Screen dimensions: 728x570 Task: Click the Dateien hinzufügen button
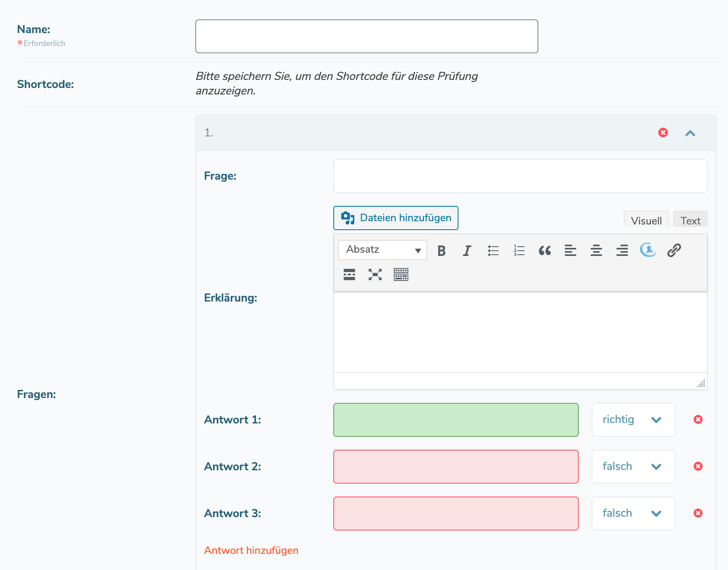pyautogui.click(x=395, y=218)
